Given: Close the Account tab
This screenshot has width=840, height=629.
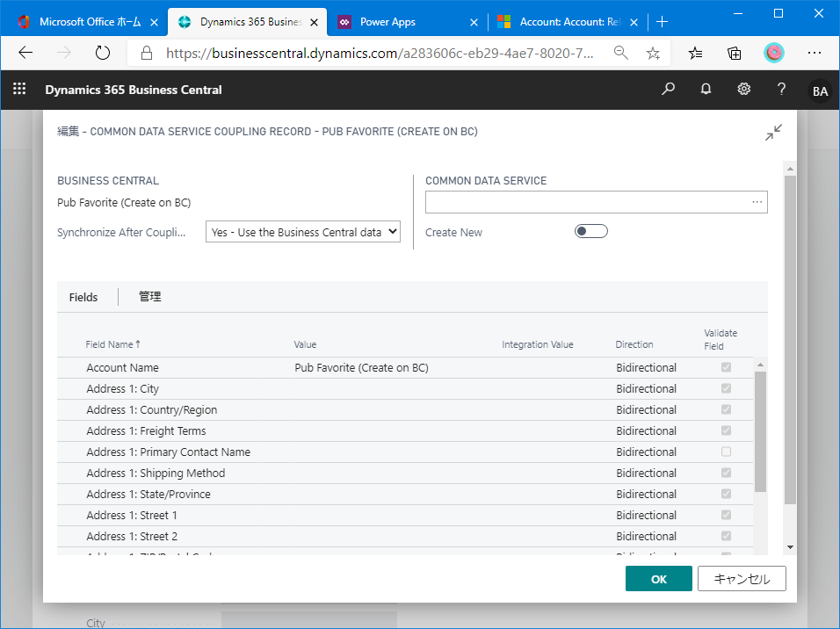Looking at the screenshot, I should pos(634,22).
